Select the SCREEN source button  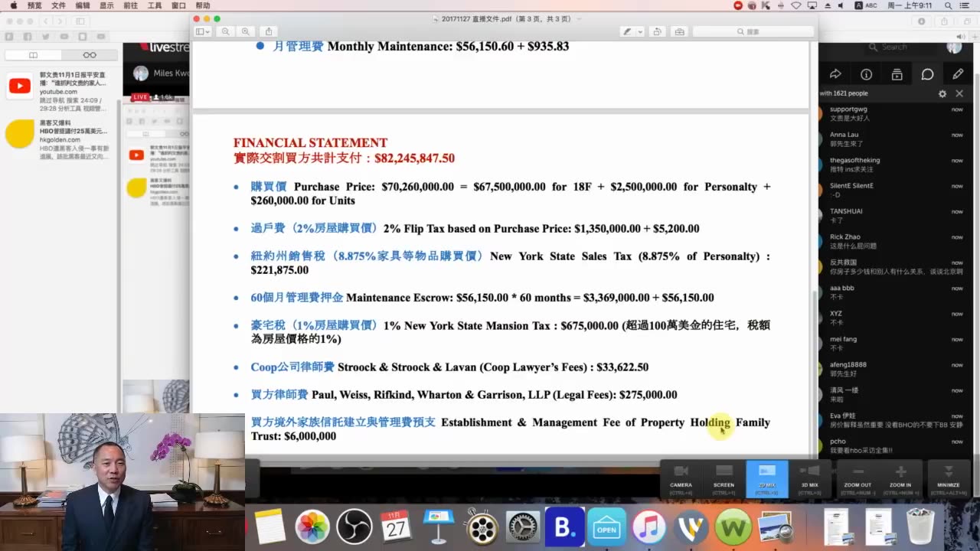pos(724,478)
